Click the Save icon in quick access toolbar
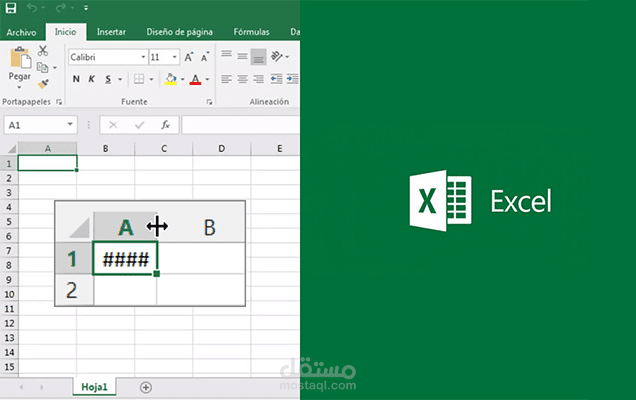636x400 pixels. 11,8
